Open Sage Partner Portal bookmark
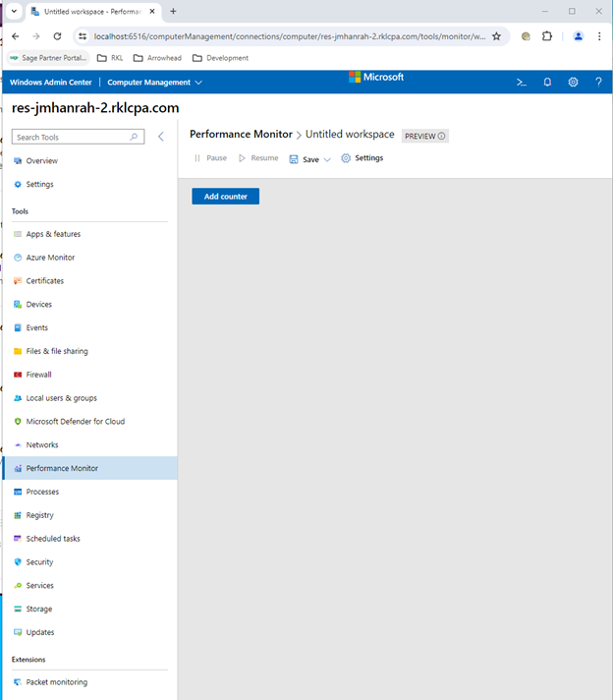 point(49,58)
